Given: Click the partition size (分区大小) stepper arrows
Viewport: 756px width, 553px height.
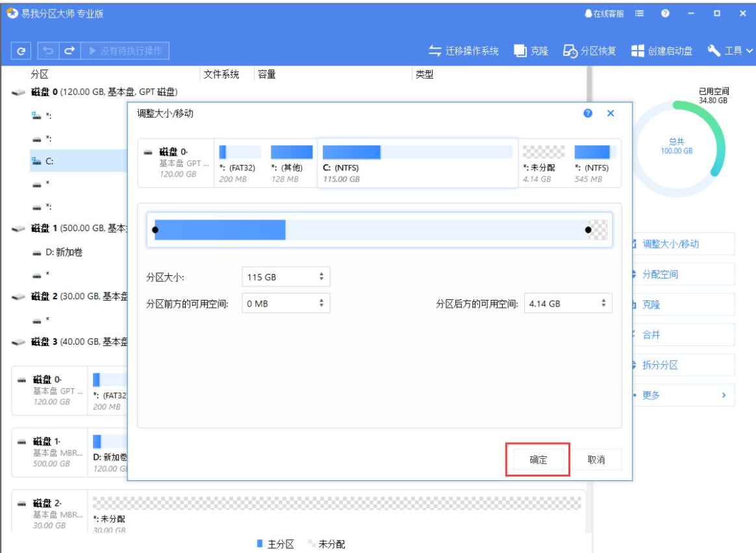Looking at the screenshot, I should pos(321,277).
